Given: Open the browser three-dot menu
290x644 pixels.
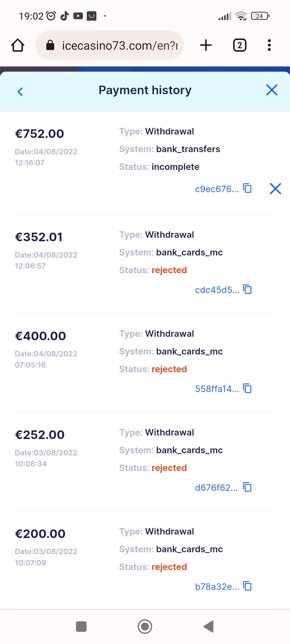Looking at the screenshot, I should click(269, 45).
